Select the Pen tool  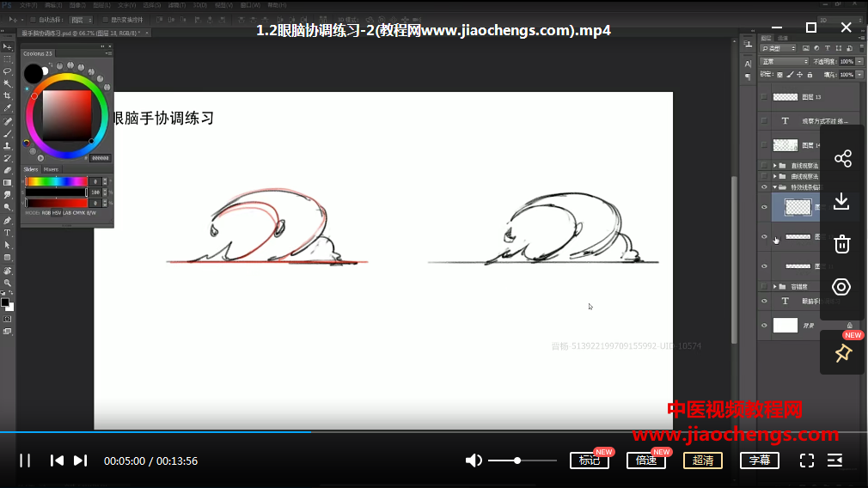[7, 220]
